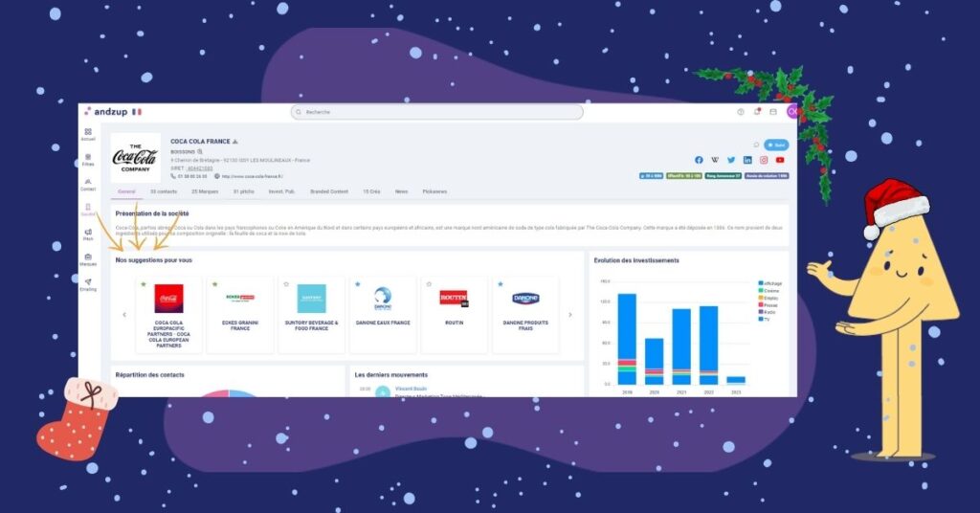Image resolution: width=980 pixels, height=513 pixels.
Task: Click the search icon beside BOISSONS
Action: click(x=200, y=151)
